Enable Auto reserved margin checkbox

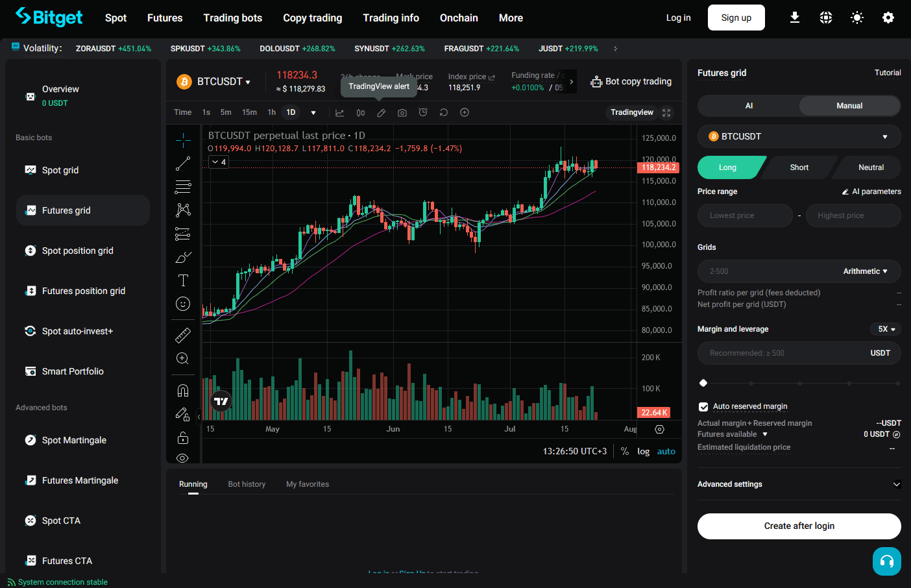(703, 407)
